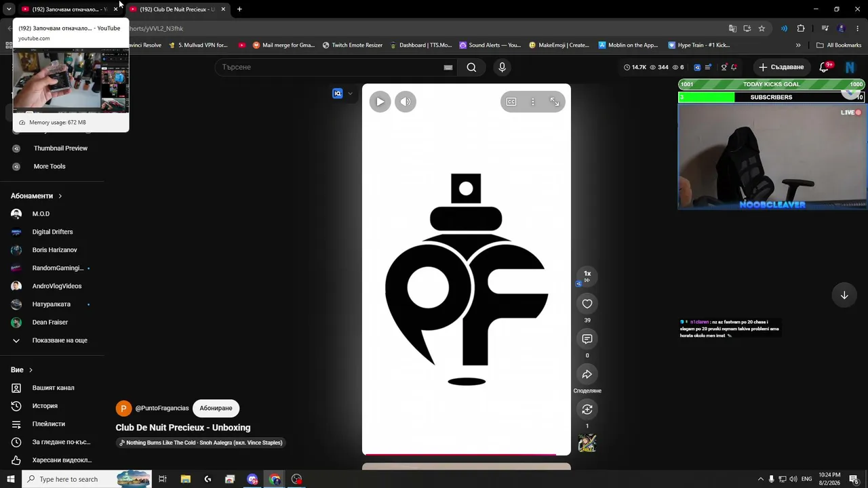Expand the Вие section chevron
The height and width of the screenshot is (488, 868).
(31, 370)
